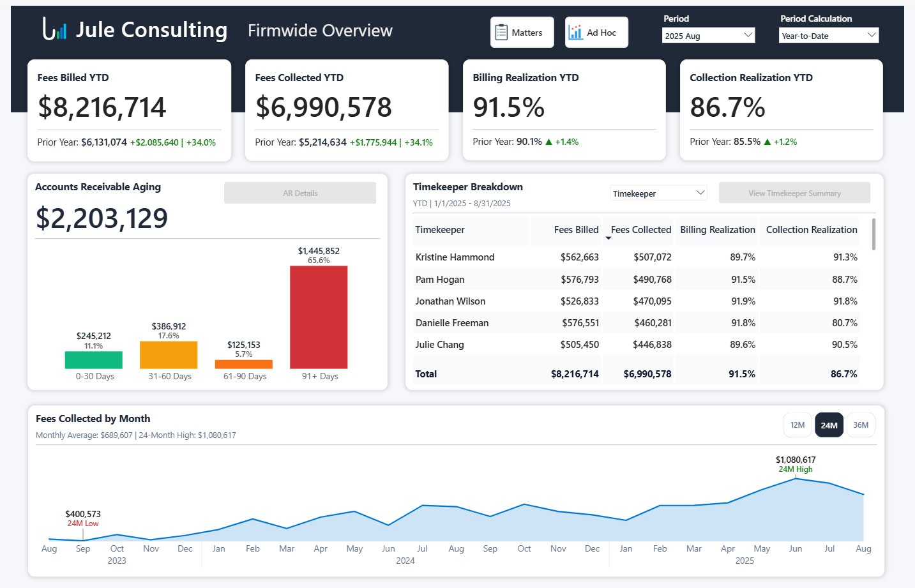Image resolution: width=915 pixels, height=588 pixels.
Task: Click the Jule Consulting logo icon
Action: (54, 29)
